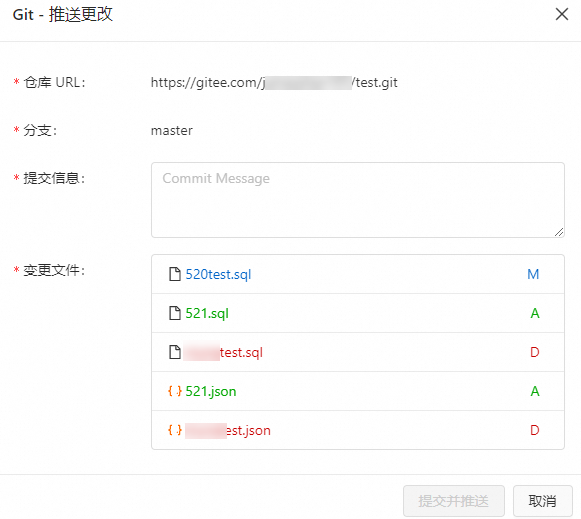Click the 提交并推送 button
This screenshot has width=581, height=519.
(x=454, y=501)
